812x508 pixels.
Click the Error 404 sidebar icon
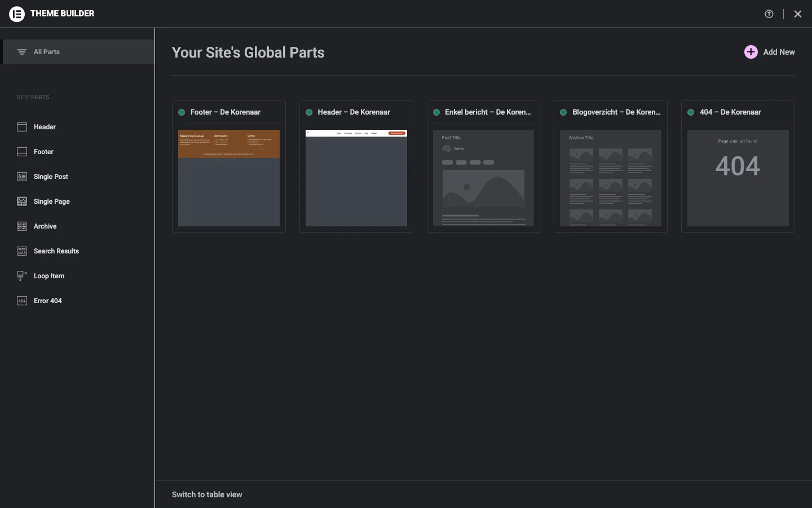coord(22,301)
